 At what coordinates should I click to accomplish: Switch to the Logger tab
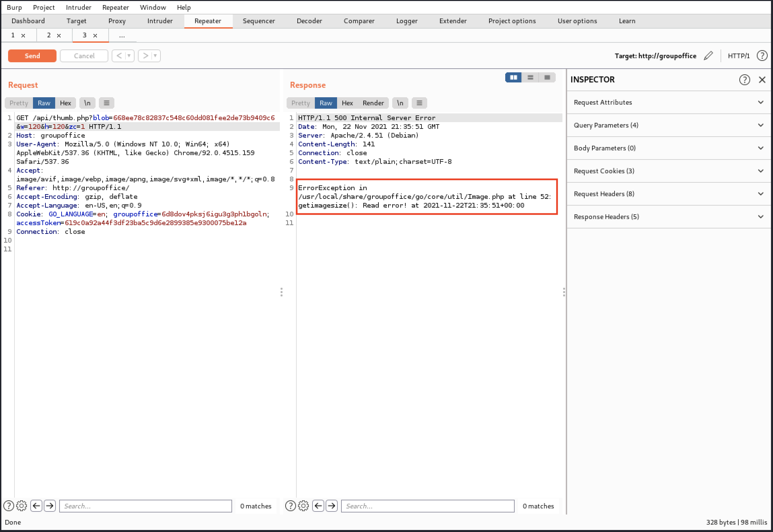[407, 21]
